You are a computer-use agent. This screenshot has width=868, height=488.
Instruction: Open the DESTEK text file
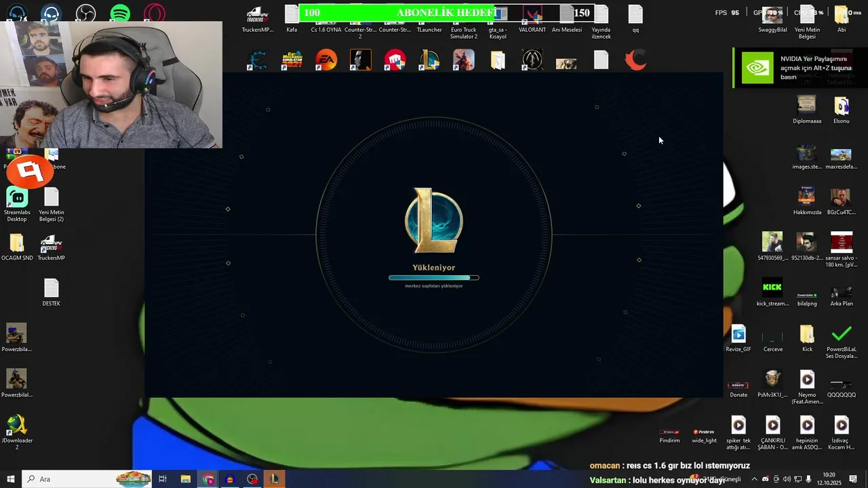[52, 292]
